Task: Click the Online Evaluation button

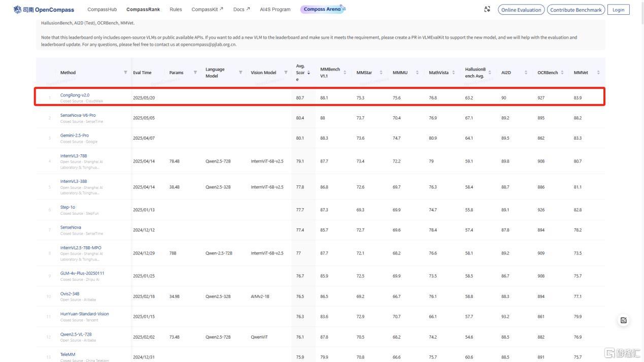Action: point(521,10)
